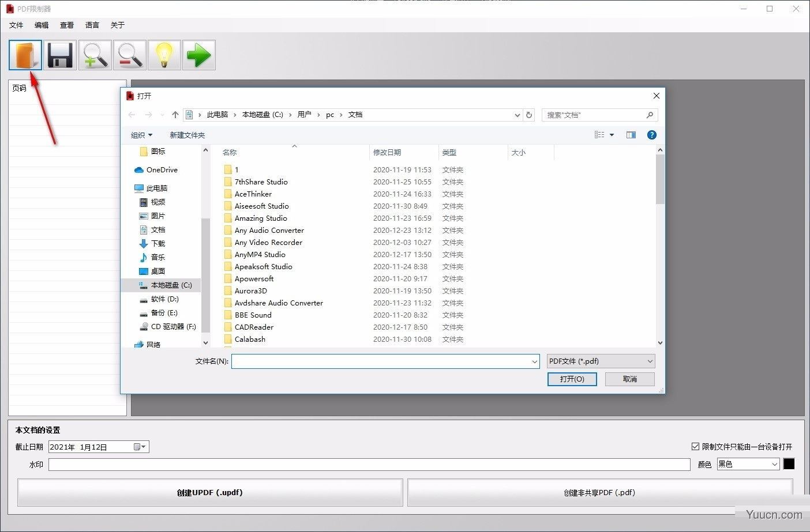Viewport: 810px width, 532px height.
Task: Open the 编辑 menu
Action: [42, 25]
